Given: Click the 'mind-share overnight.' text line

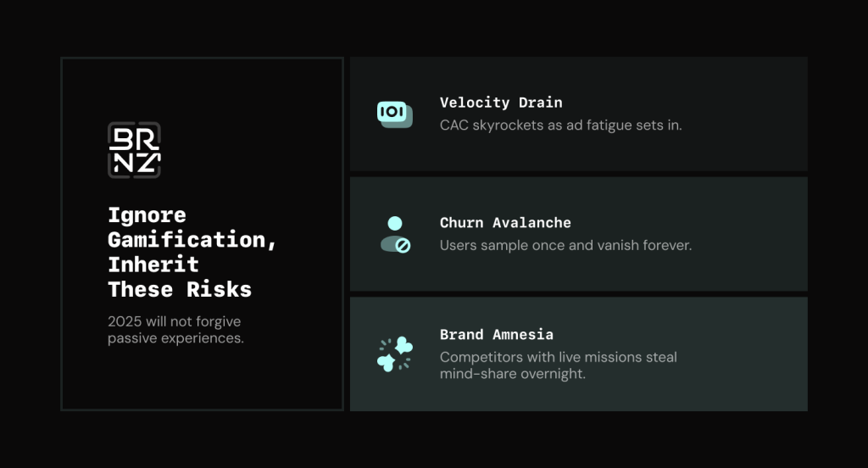Looking at the screenshot, I should tap(513, 374).
